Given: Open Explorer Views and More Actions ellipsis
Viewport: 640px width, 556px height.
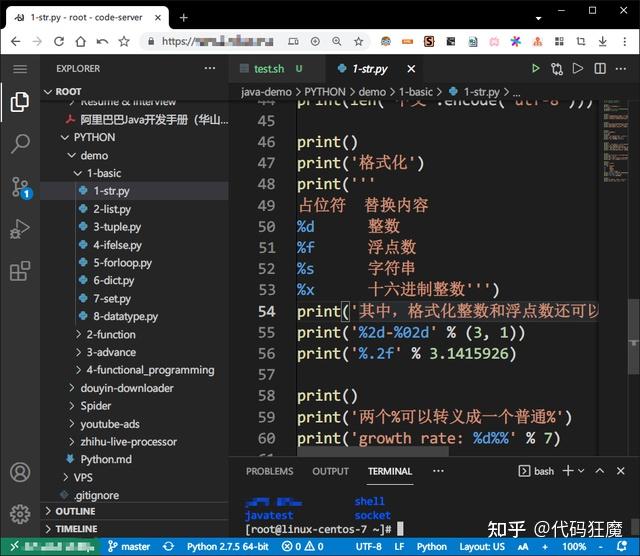Looking at the screenshot, I should point(210,68).
